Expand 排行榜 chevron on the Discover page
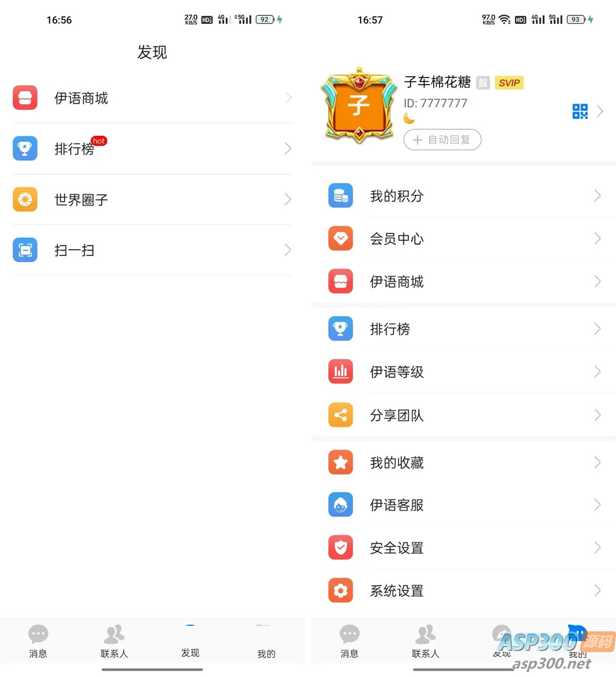 tap(288, 149)
